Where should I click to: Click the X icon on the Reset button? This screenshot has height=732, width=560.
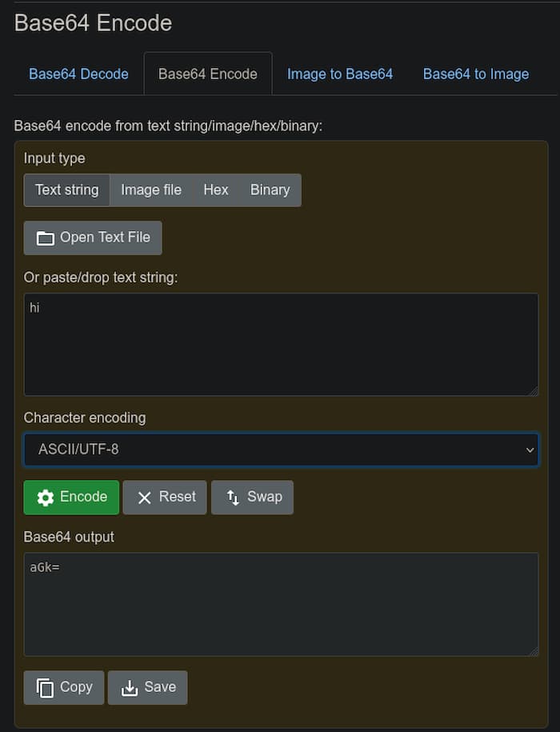(146, 497)
